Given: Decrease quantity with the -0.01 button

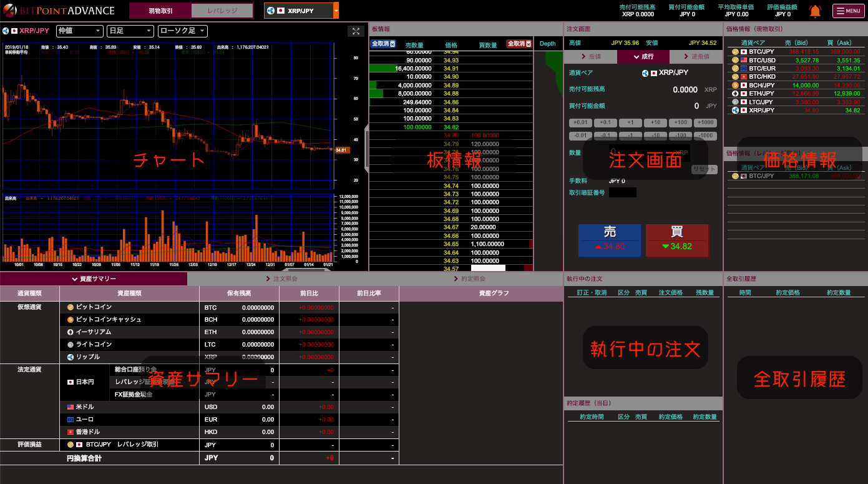Looking at the screenshot, I should (x=580, y=136).
